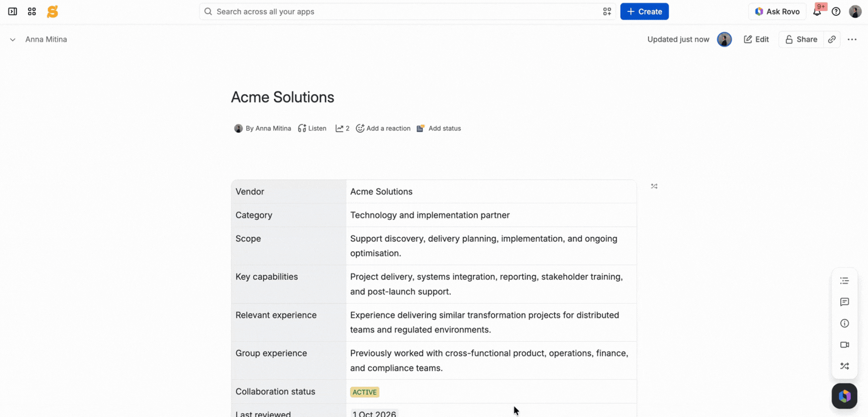Click the Updated just now text

[x=678, y=39]
